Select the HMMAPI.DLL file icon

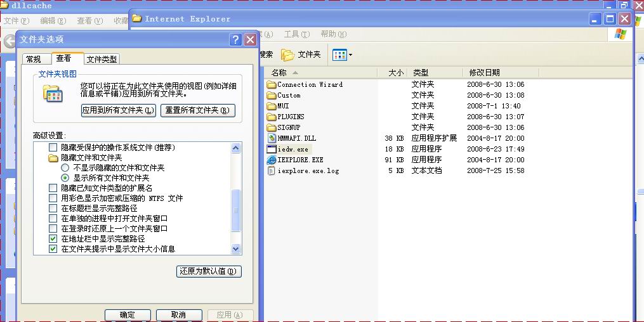click(271, 138)
